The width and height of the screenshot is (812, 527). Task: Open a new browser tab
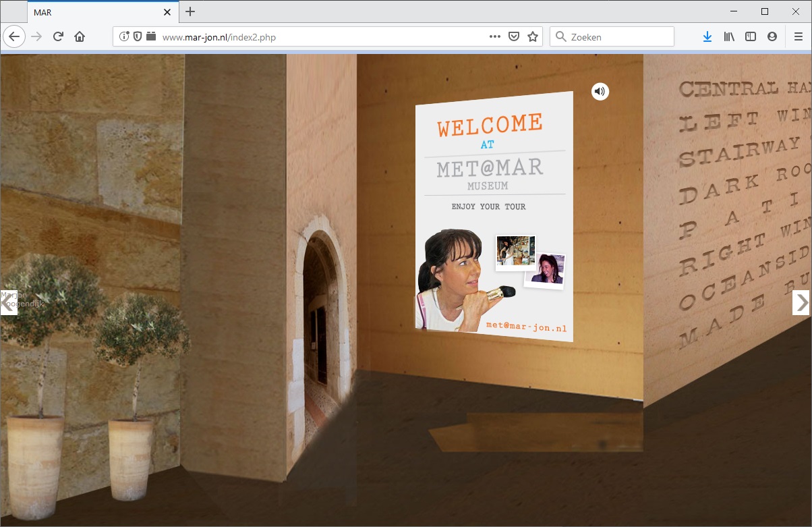tap(190, 11)
